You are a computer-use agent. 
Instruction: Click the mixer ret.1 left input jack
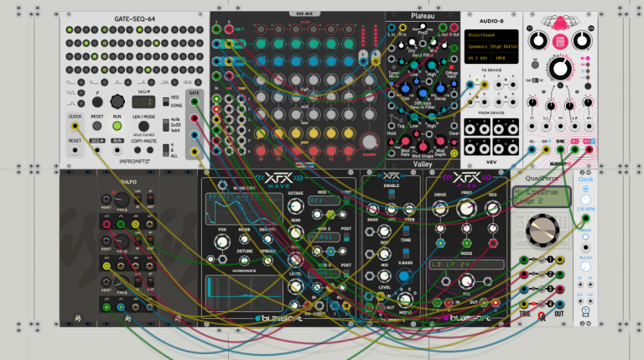(216, 29)
